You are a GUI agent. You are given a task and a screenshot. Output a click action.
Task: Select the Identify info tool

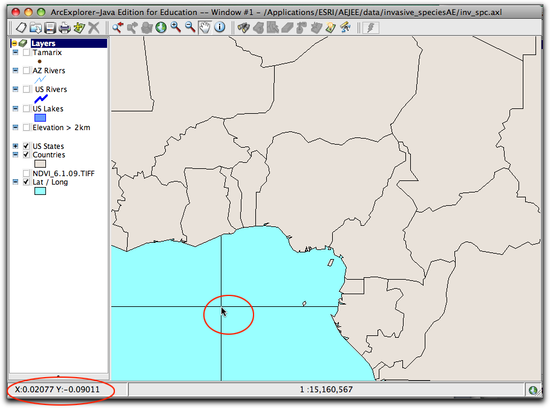pyautogui.click(x=220, y=27)
